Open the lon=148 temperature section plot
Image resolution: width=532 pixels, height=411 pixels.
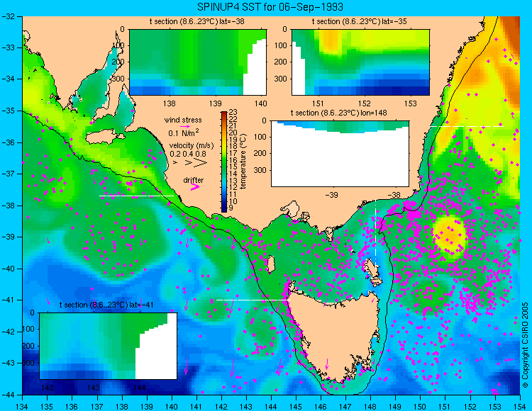tap(340, 154)
